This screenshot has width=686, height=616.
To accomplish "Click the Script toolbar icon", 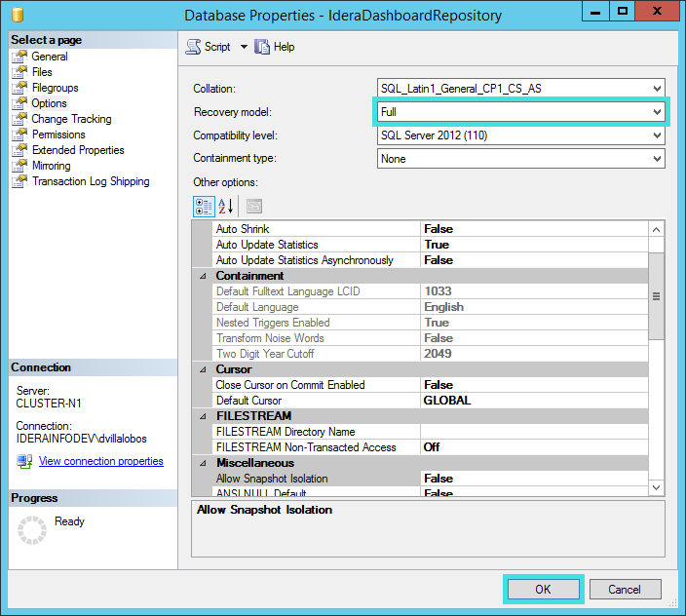I will tap(193, 47).
